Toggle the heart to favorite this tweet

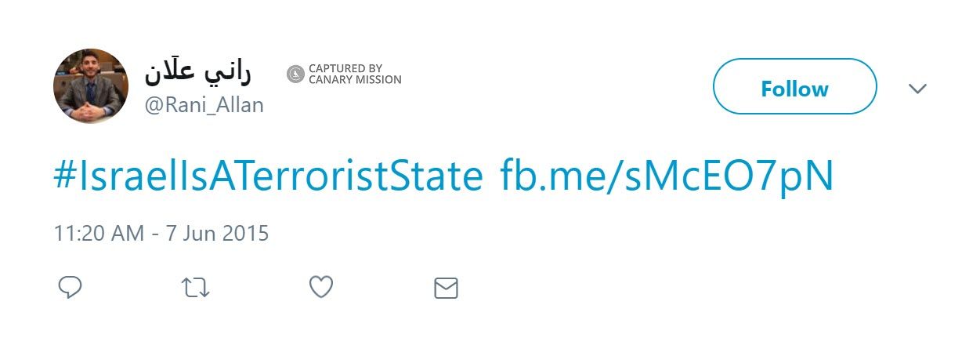(321, 288)
